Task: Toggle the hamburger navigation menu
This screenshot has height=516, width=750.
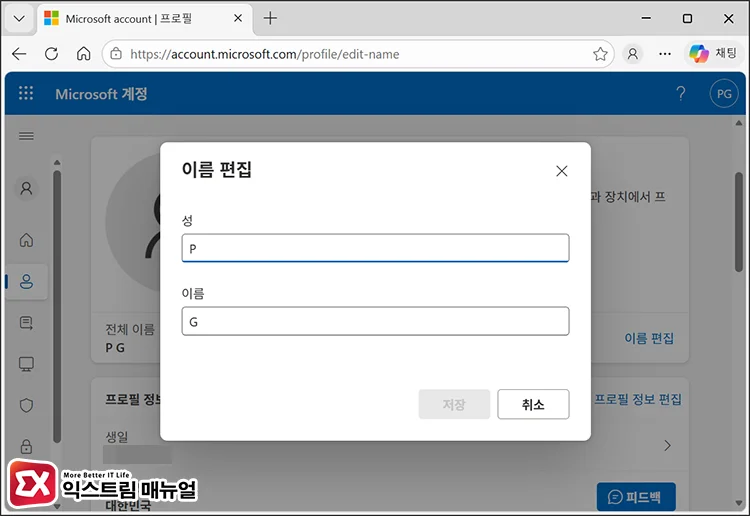Action: 26,136
